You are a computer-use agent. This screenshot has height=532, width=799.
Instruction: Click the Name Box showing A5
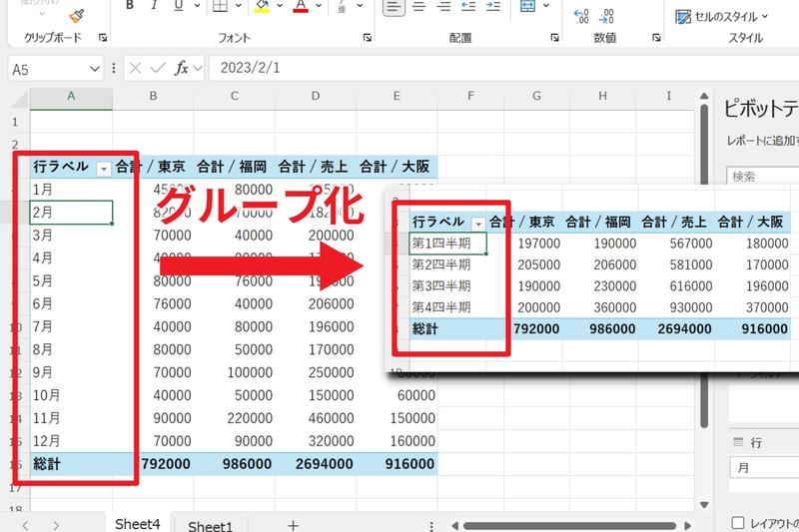(48, 69)
